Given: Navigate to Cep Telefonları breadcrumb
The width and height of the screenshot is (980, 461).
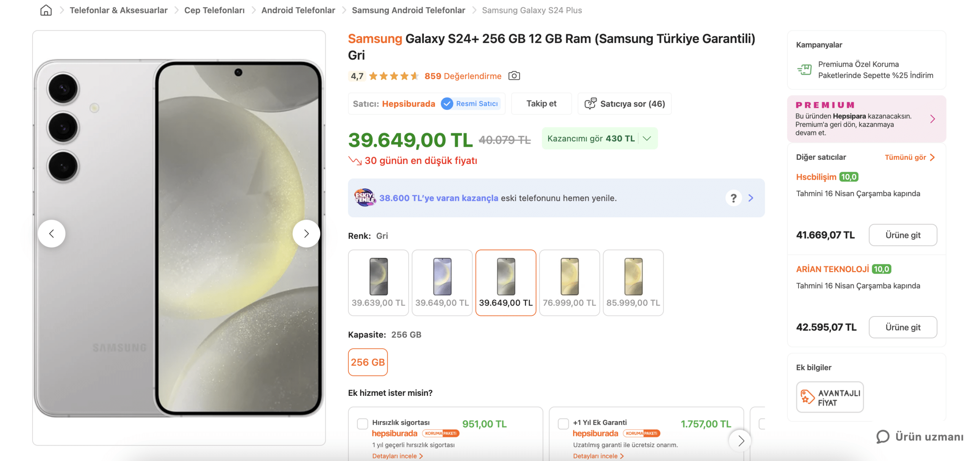Looking at the screenshot, I should pos(214,10).
